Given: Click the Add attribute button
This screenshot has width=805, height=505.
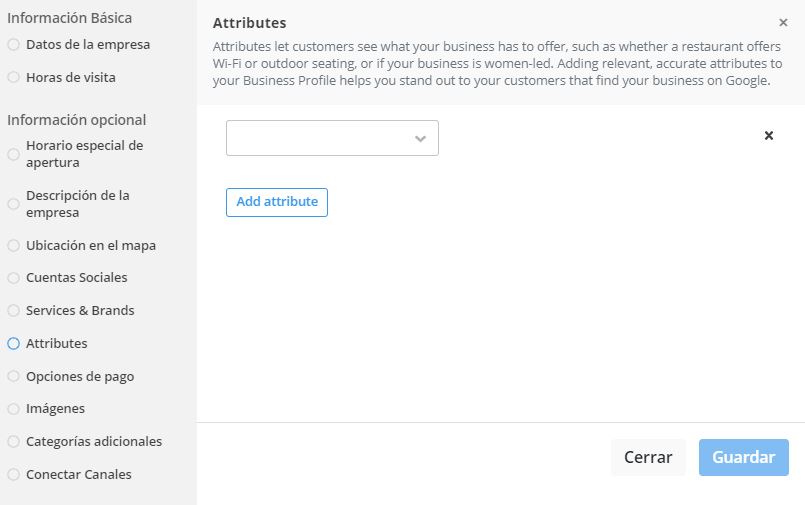Looking at the screenshot, I should point(277,202).
